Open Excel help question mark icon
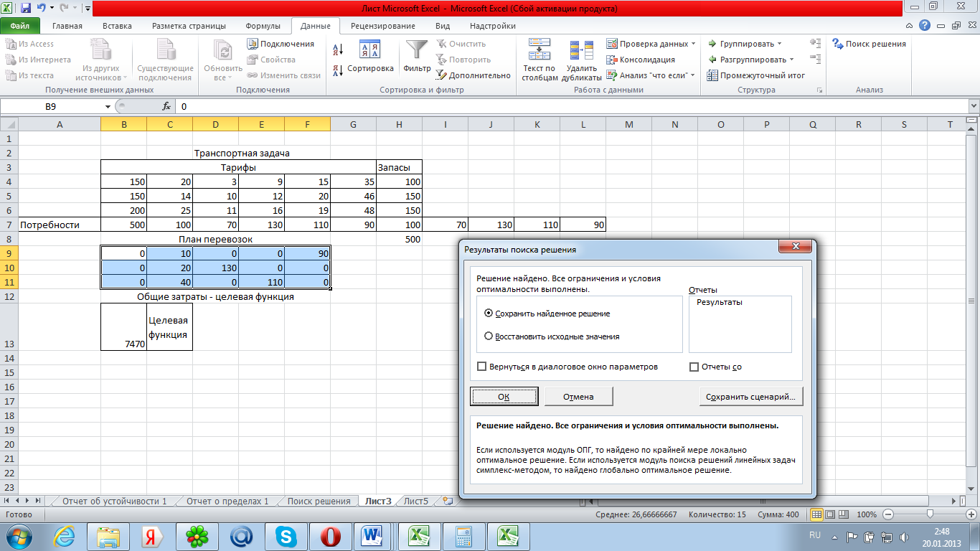The width and height of the screenshot is (980, 551). coord(925,26)
